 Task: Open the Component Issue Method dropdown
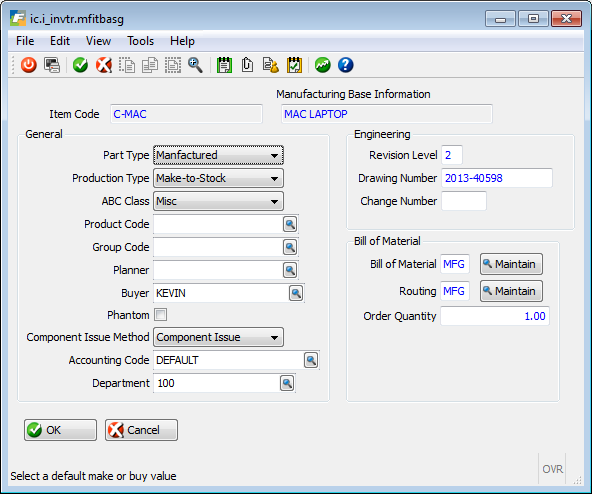[x=218, y=337]
